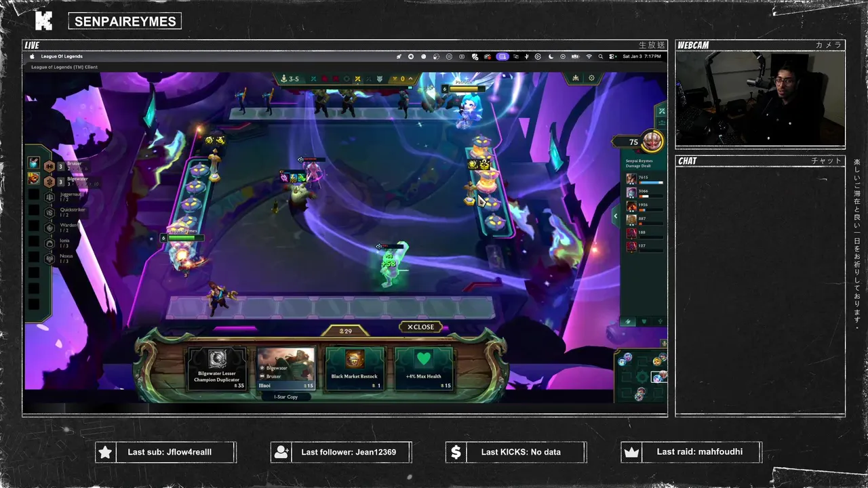The width and height of the screenshot is (868, 488).
Task: Buy the +4% Max Health upgrade
Action: point(423,369)
